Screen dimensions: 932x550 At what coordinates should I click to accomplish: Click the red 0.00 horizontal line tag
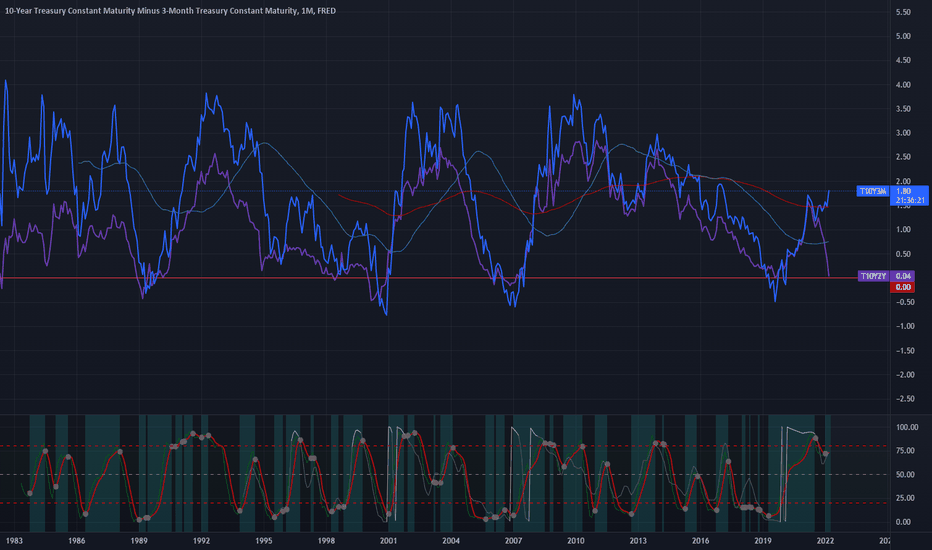[903, 287]
